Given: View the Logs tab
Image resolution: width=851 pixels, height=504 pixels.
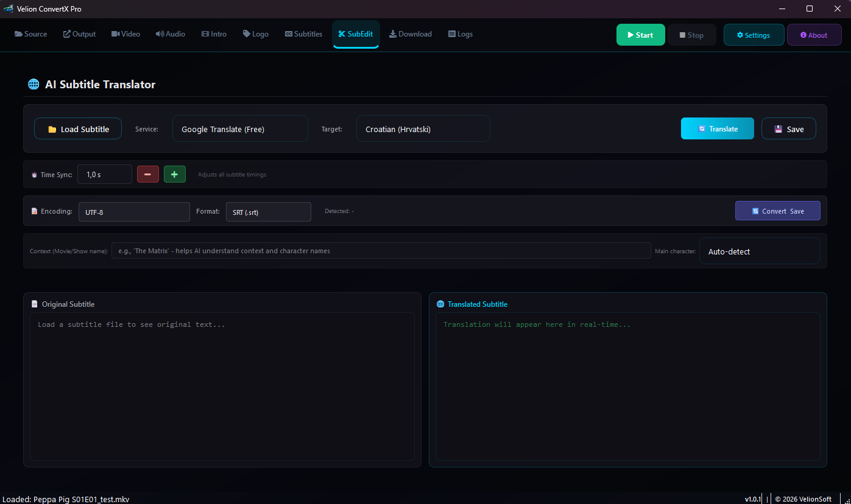Looking at the screenshot, I should (x=461, y=34).
